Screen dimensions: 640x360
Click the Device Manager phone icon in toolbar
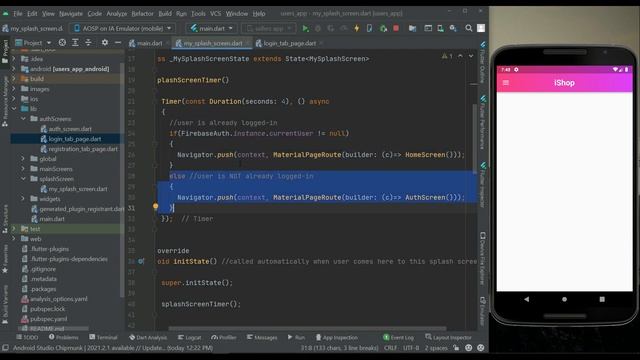coord(440,28)
